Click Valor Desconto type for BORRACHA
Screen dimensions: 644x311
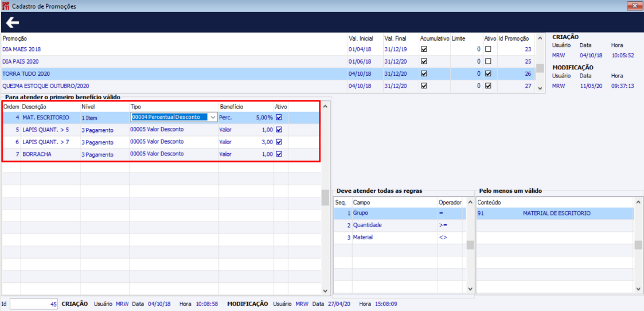157,154
